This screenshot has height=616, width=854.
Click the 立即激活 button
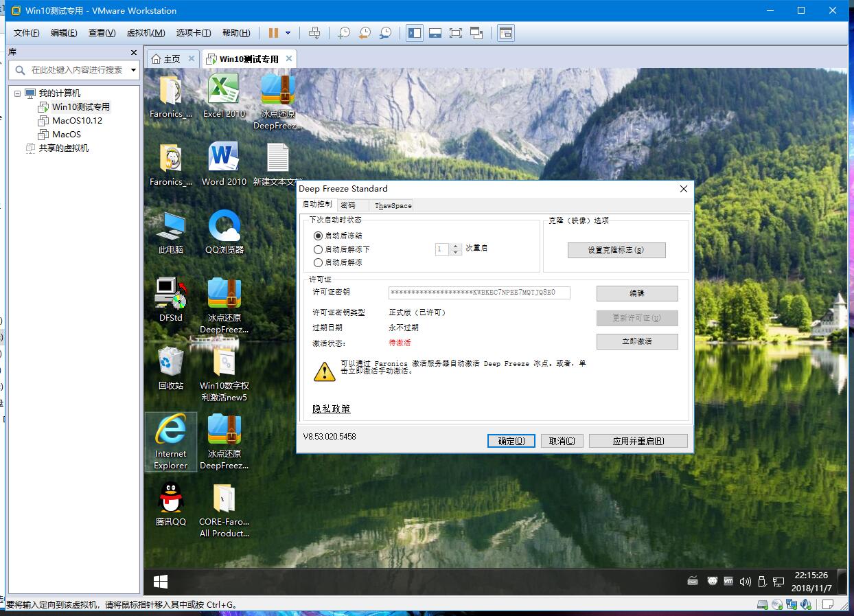pyautogui.click(x=637, y=341)
